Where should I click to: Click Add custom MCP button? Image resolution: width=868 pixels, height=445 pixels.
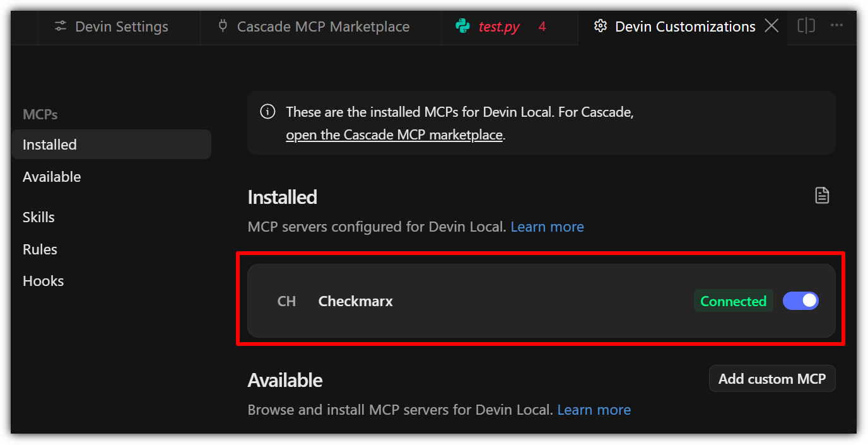[x=772, y=379]
